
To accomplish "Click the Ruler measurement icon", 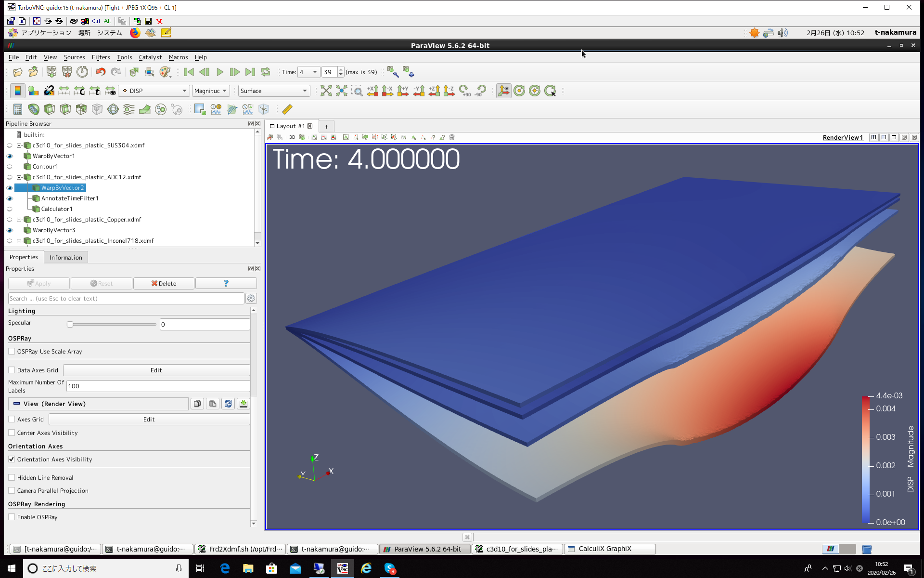I will (x=287, y=109).
